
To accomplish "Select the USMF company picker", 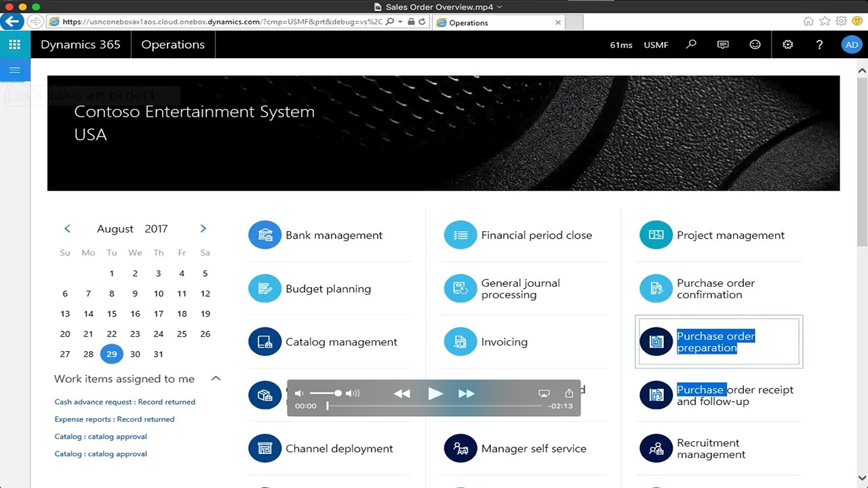I will point(656,45).
